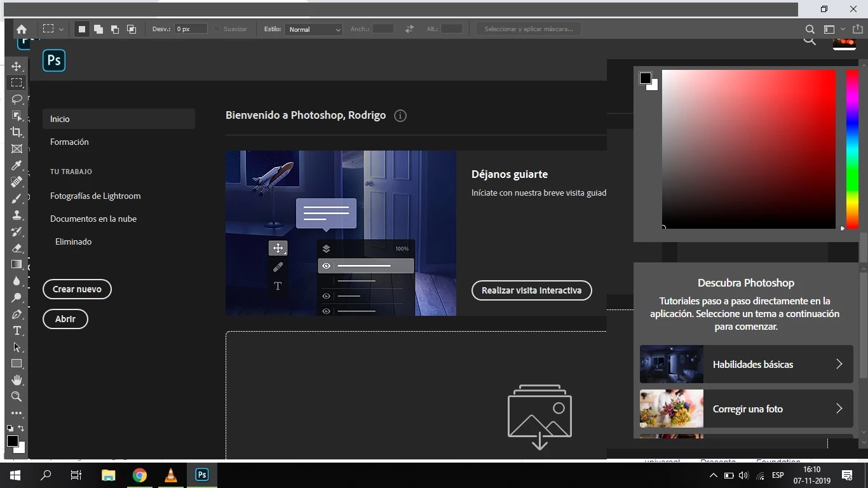Open the workspace switcher icon
Viewport: 868px width, 488px height.
pos(829,29)
